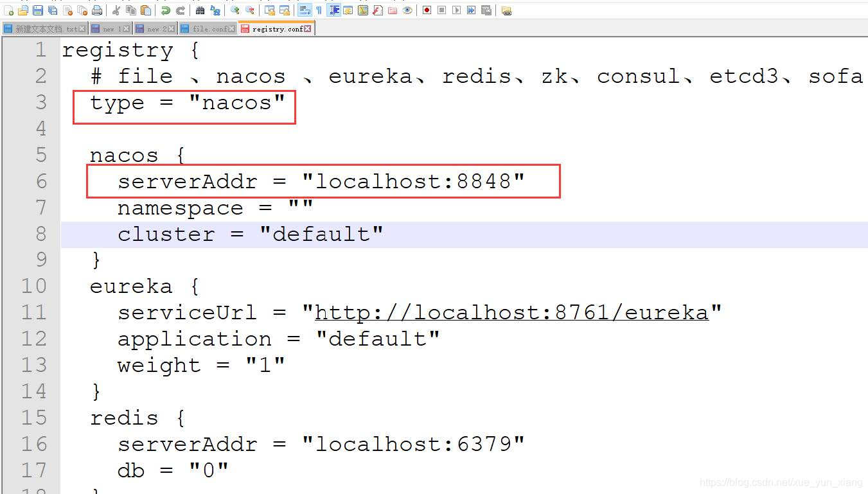Toggle word wrap
868x494 pixels.
[x=305, y=10]
